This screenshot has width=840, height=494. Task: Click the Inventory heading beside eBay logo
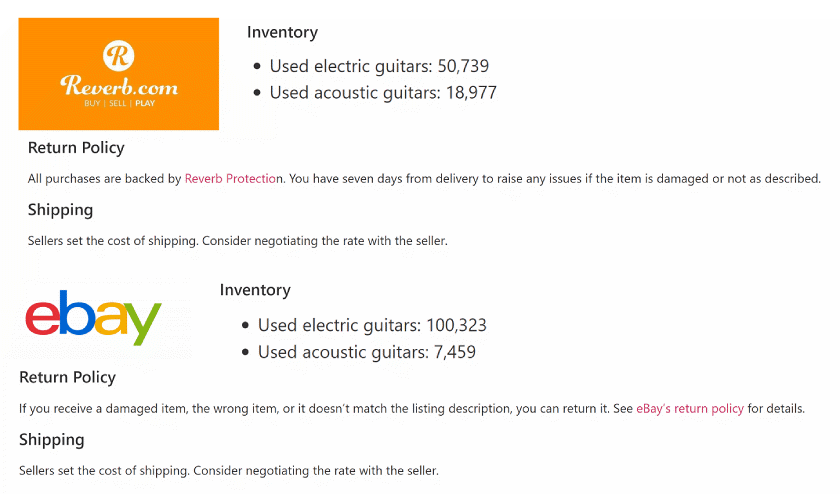click(255, 290)
